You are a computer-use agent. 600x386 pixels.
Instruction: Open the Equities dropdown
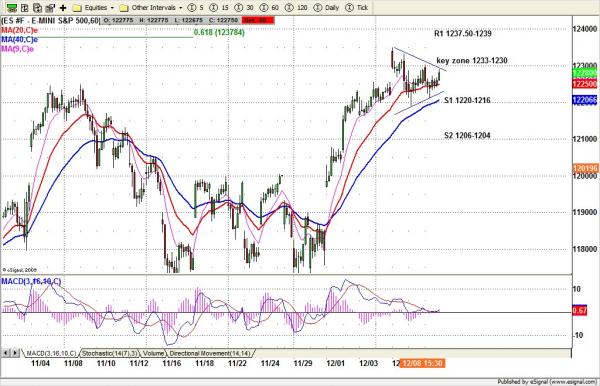click(x=93, y=8)
